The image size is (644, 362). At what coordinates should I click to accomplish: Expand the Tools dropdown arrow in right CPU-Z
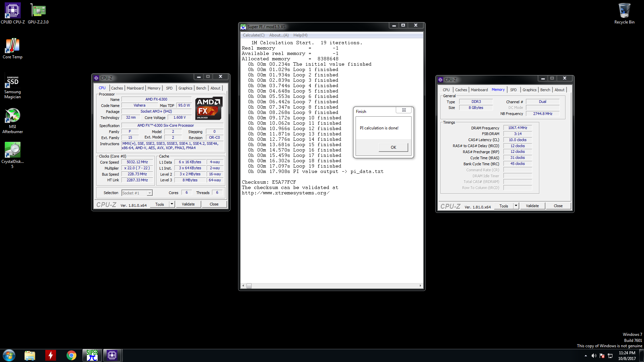coord(516,206)
